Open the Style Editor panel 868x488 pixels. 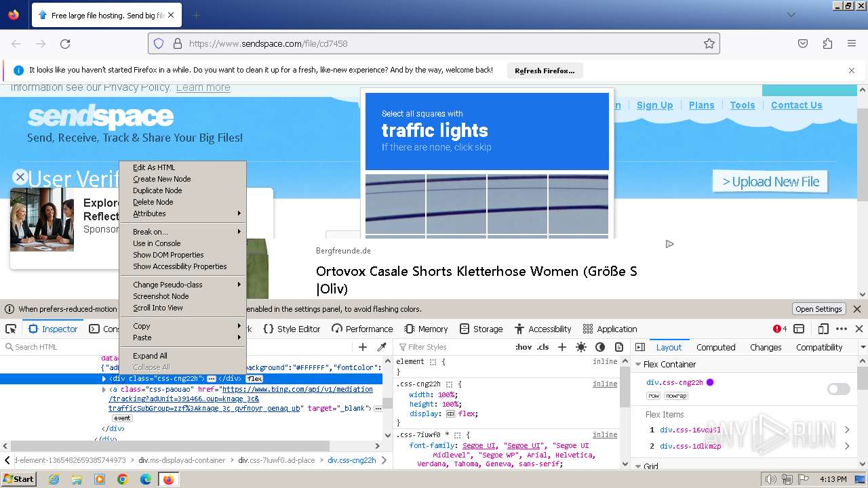[292, 329]
